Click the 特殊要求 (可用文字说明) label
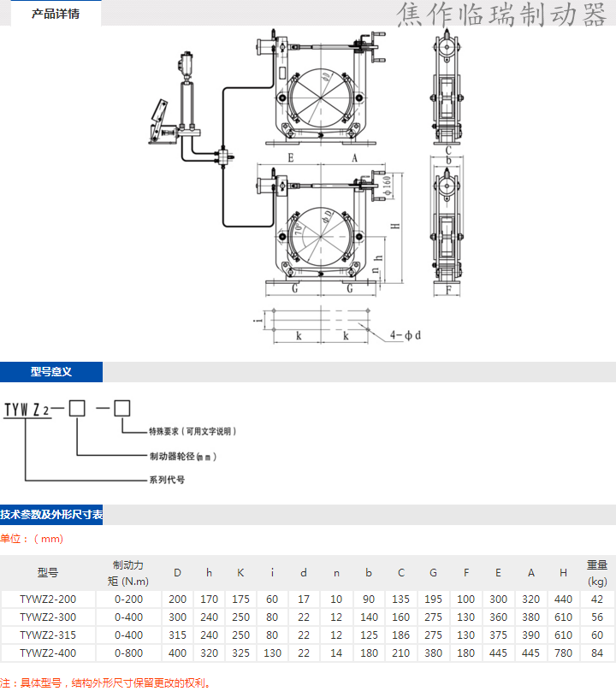 point(192,432)
